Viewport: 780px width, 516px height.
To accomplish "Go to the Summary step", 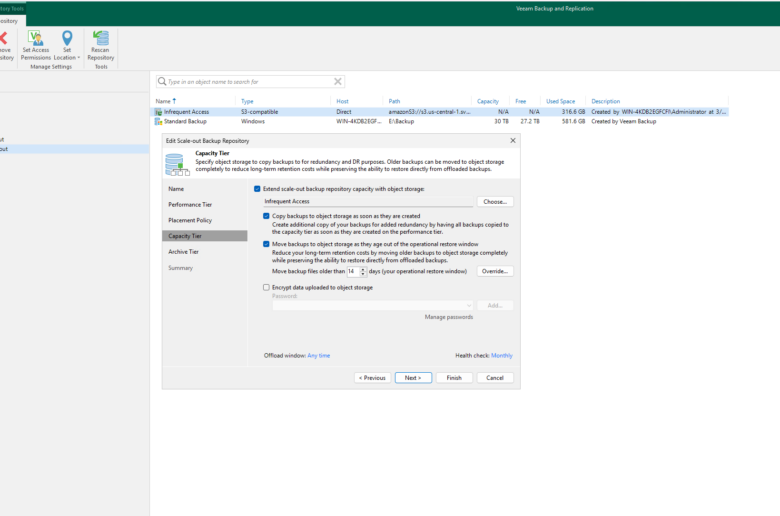I will point(181,268).
